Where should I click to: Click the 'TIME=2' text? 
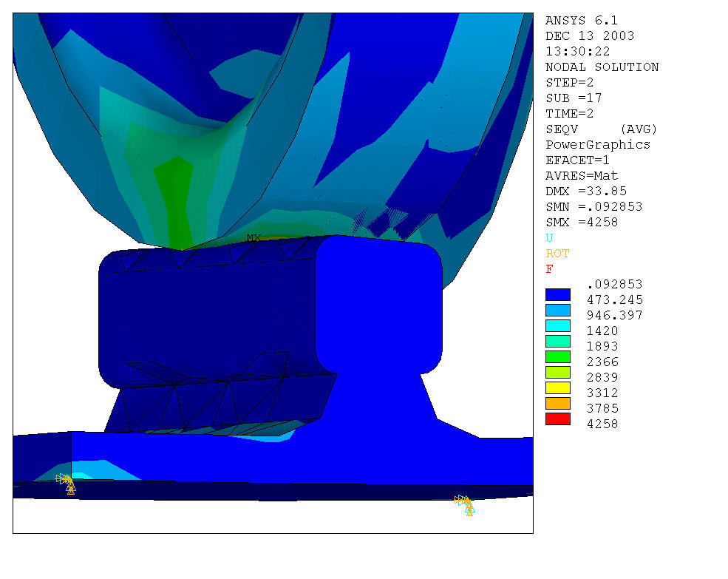point(569,113)
